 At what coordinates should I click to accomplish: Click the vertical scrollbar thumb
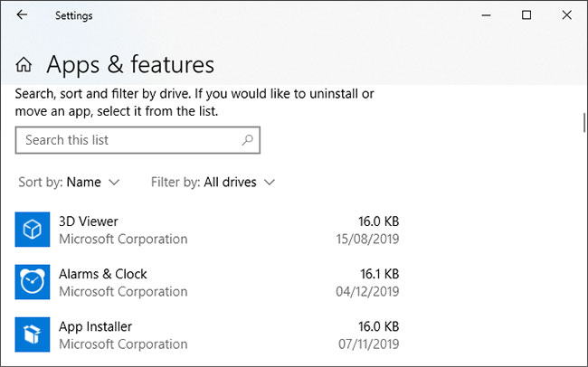583,123
